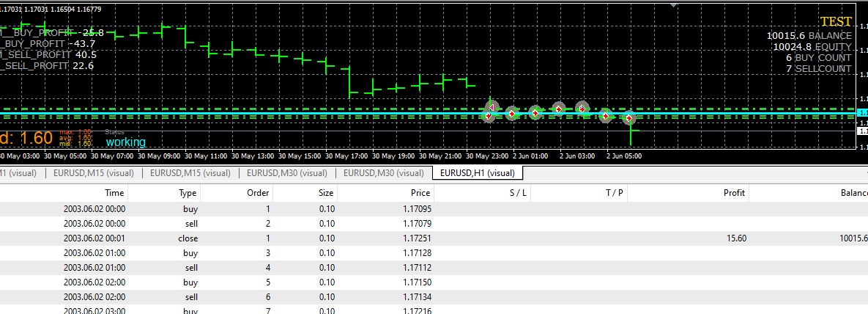Click the gray chart shift triangle at the chart top

pos(674,4)
